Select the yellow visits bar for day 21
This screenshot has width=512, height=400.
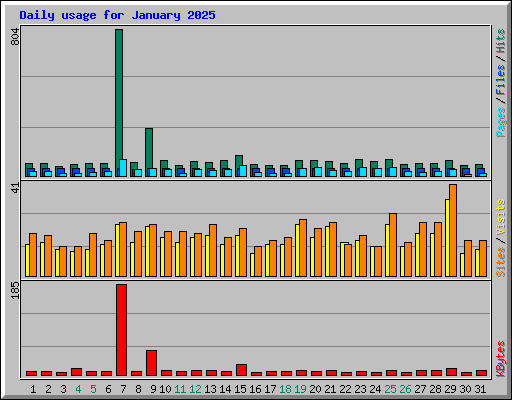[x=327, y=251]
